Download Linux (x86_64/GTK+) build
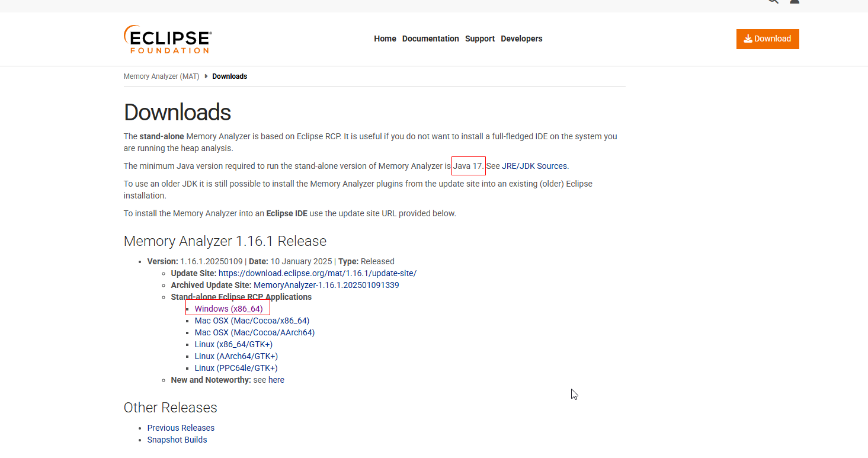 click(x=233, y=344)
